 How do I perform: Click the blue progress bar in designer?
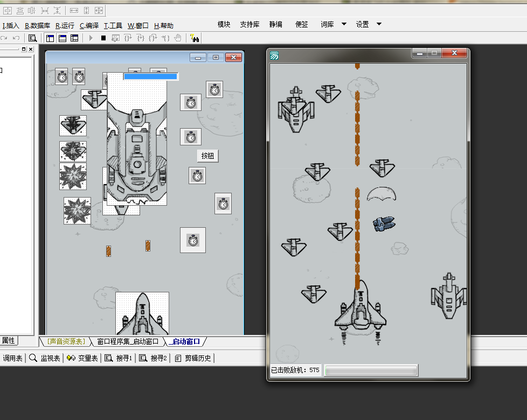[150, 76]
